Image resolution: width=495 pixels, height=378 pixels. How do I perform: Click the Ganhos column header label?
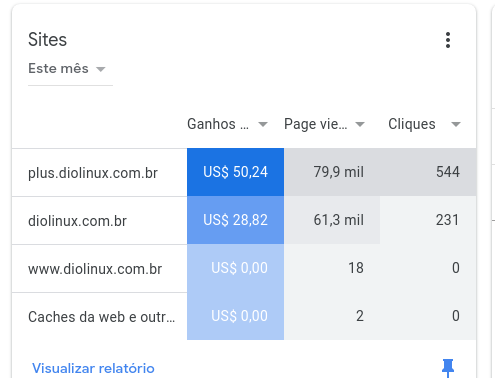218,124
